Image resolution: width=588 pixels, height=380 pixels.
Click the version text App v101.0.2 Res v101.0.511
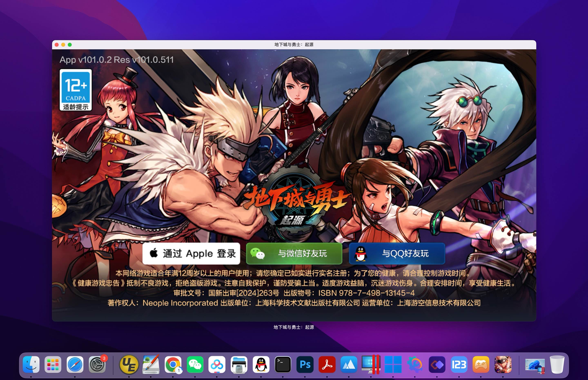pos(117,60)
